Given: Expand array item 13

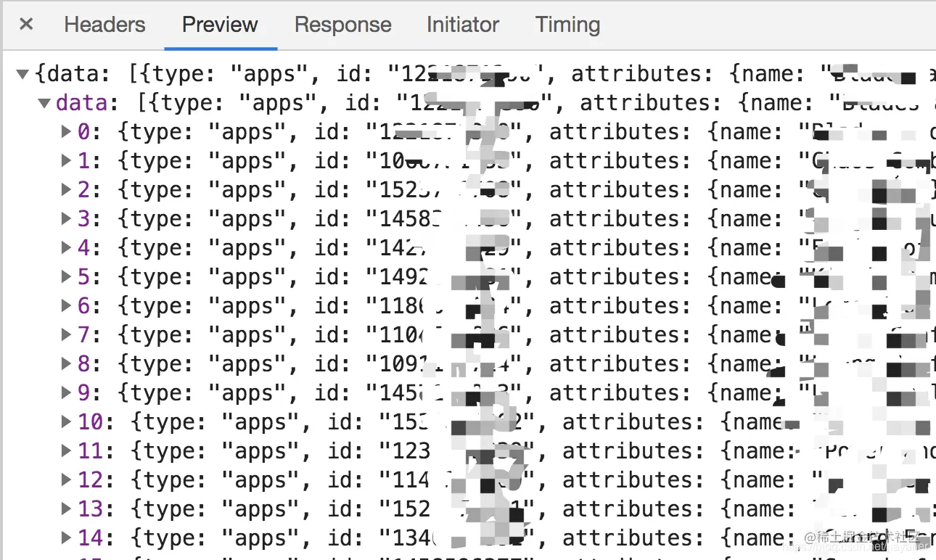Looking at the screenshot, I should coord(66,509).
